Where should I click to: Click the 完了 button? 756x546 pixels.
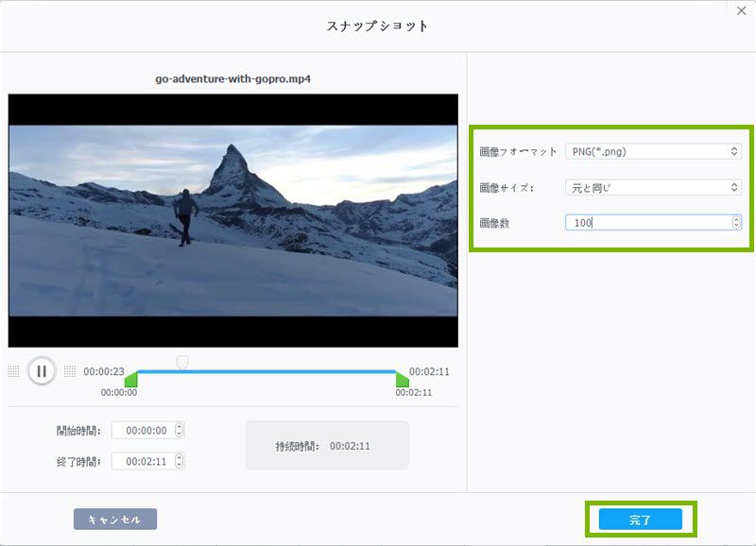click(640, 520)
